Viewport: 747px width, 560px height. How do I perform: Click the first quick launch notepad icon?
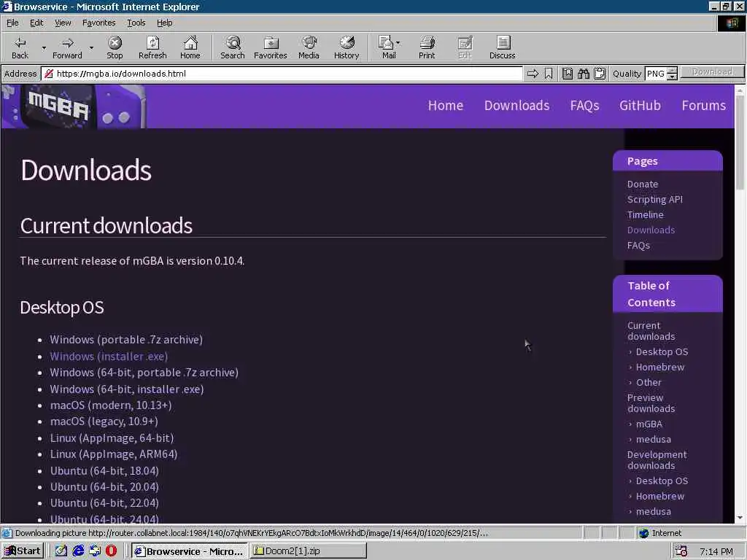[61, 551]
